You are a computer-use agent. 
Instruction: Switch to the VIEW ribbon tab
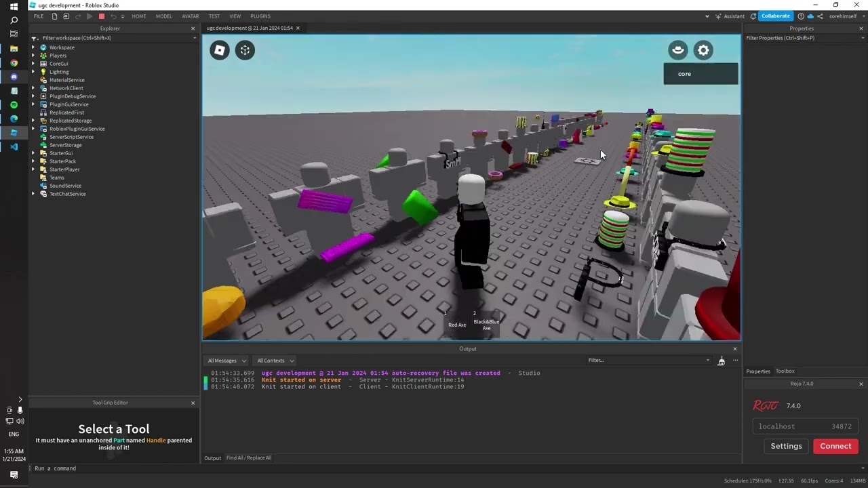pos(235,16)
